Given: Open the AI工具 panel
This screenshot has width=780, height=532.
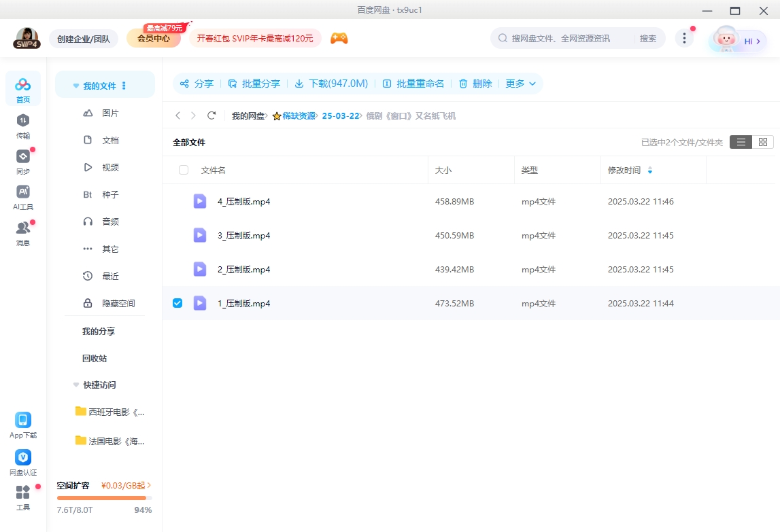Looking at the screenshot, I should pos(22,196).
